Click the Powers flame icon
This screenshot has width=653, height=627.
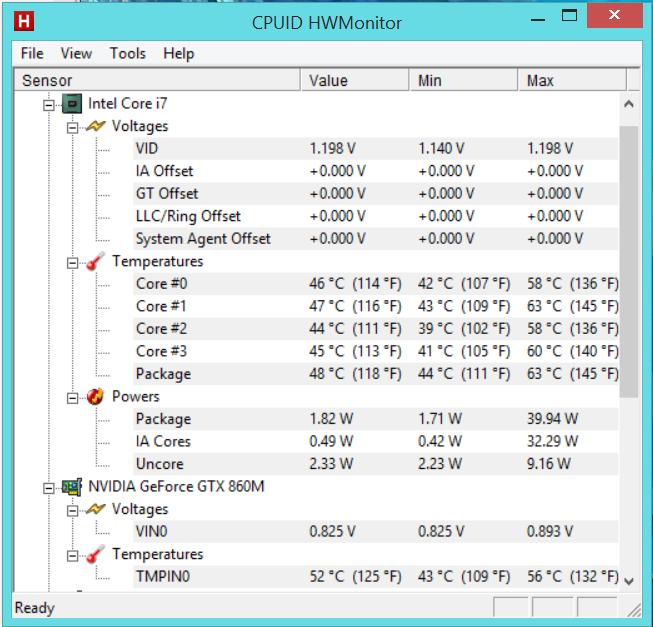click(95, 396)
